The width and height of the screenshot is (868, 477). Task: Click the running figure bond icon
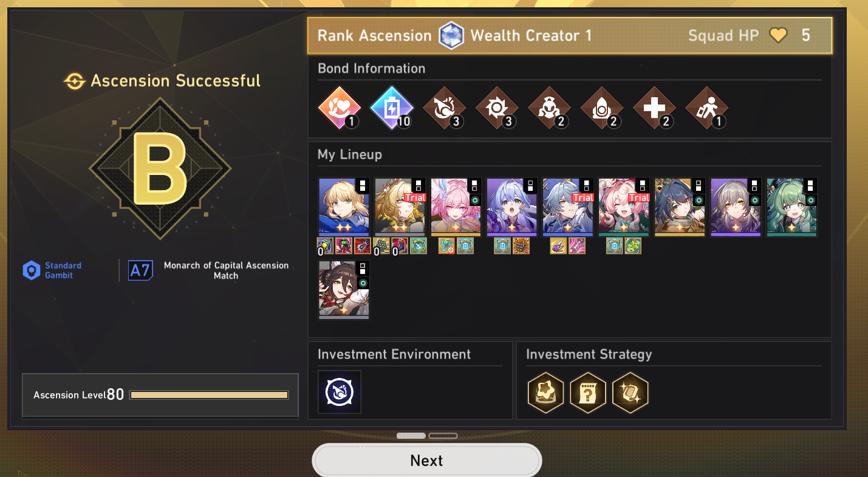[x=706, y=108]
